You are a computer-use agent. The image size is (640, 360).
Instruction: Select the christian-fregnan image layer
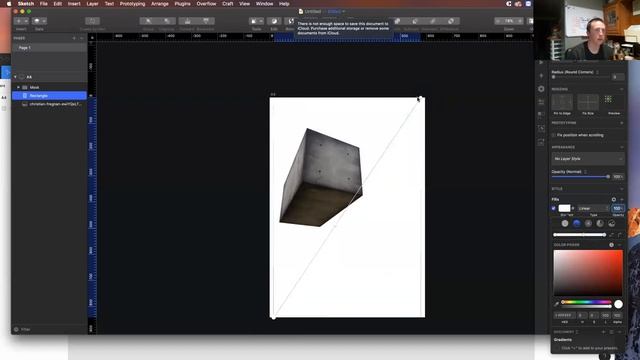[49, 104]
